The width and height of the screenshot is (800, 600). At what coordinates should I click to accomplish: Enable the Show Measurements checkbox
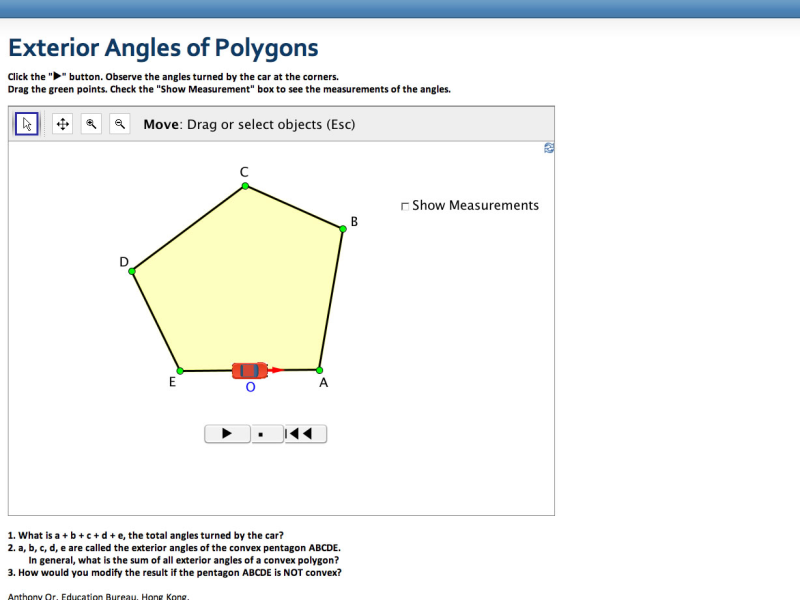(x=406, y=205)
